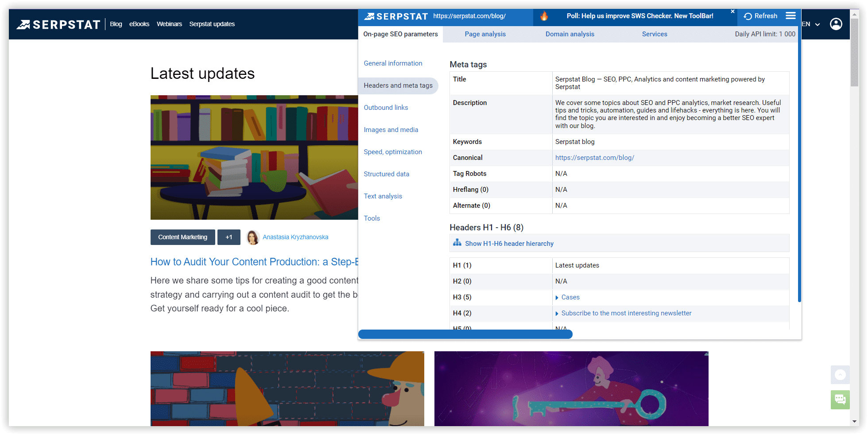Click the brick wall article thumbnail
The image size is (868, 435).
coord(287,388)
